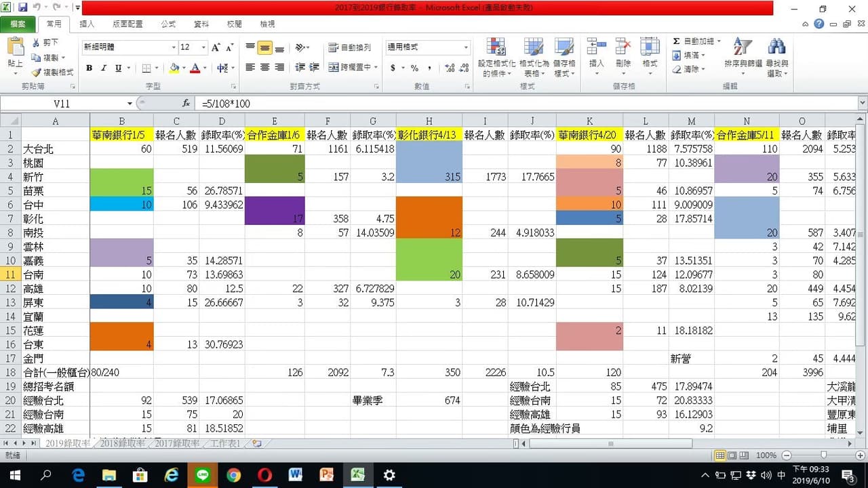Open the font name dropdown (新細明體)
The image size is (868, 488).
(x=174, y=47)
